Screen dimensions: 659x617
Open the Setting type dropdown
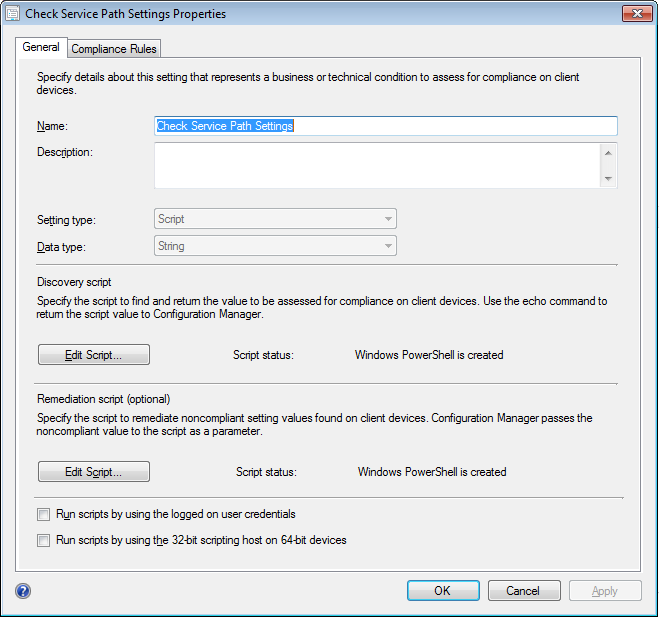(275, 219)
